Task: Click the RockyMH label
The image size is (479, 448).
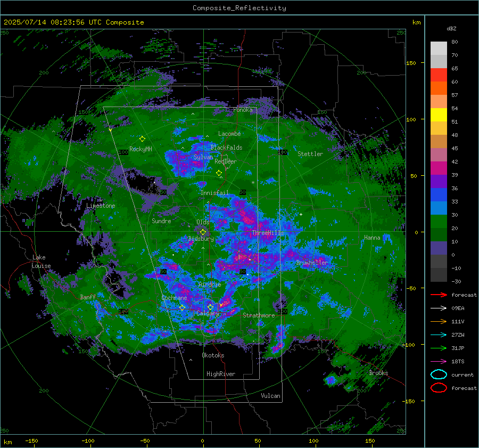Action: [141, 149]
